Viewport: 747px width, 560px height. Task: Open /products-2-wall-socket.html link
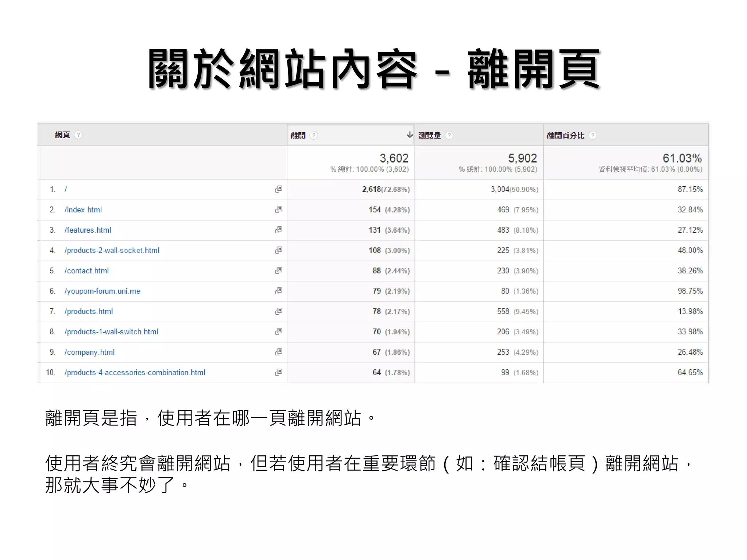point(112,250)
